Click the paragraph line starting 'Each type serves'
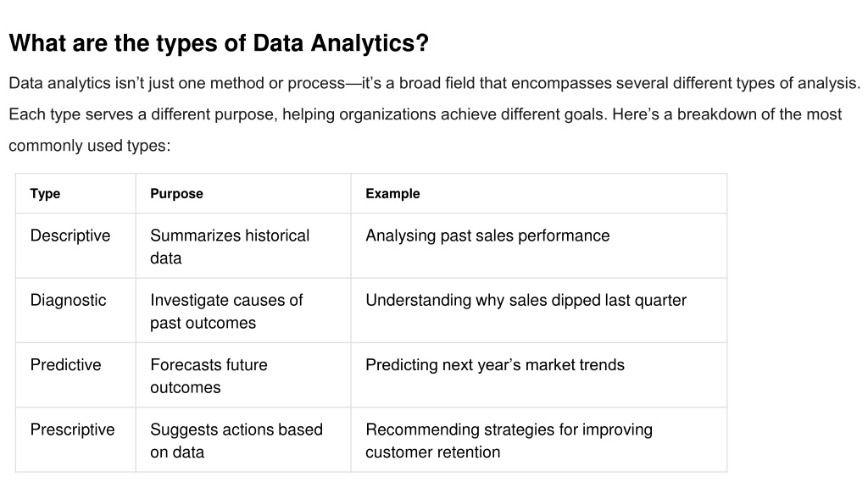Screen dimensions: 868x488 pos(426,114)
